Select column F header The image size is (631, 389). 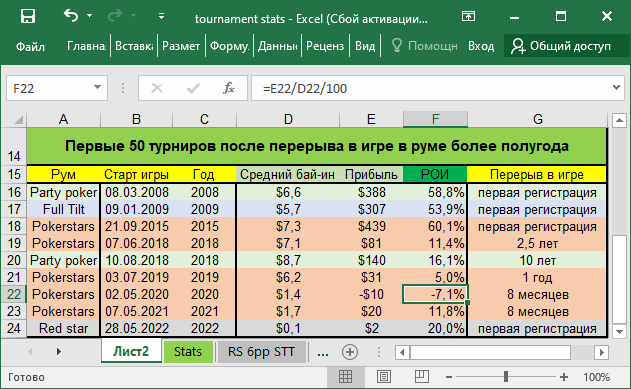[x=435, y=119]
